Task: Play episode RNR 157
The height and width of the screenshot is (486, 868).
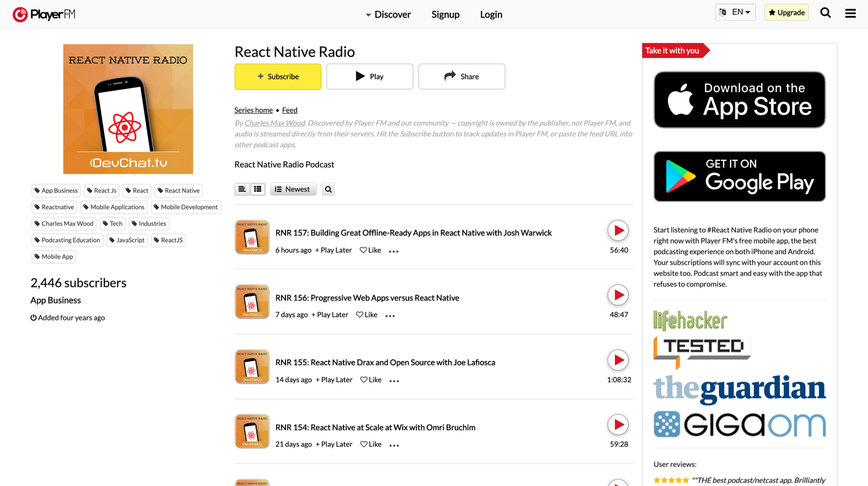Action: click(x=618, y=231)
